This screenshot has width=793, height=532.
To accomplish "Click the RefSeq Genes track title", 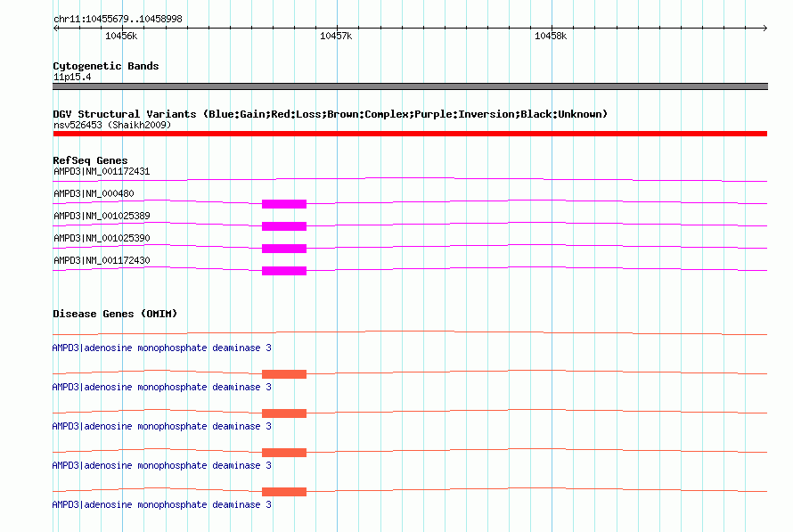I will 90,160.
